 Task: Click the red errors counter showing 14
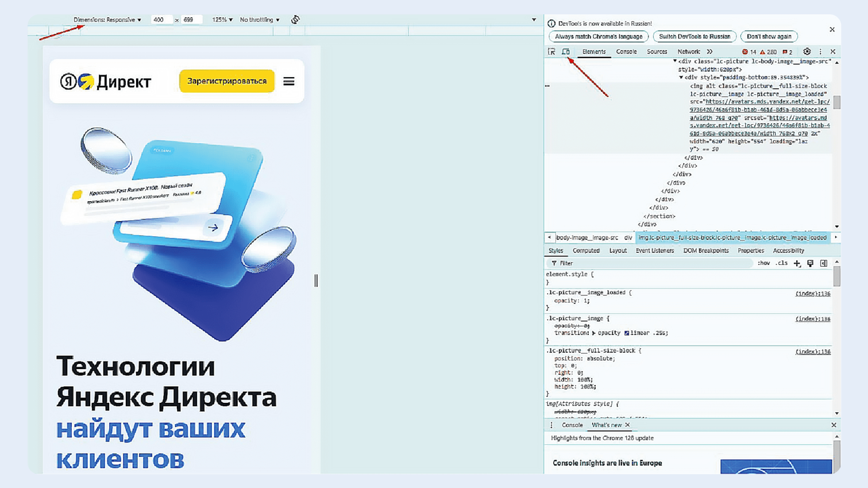[x=750, y=52]
